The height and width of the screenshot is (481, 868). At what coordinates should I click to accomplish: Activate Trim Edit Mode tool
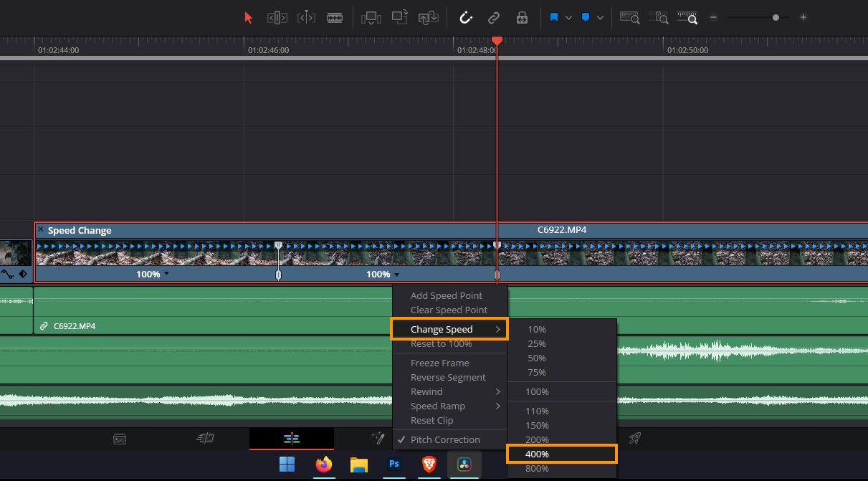(277, 17)
